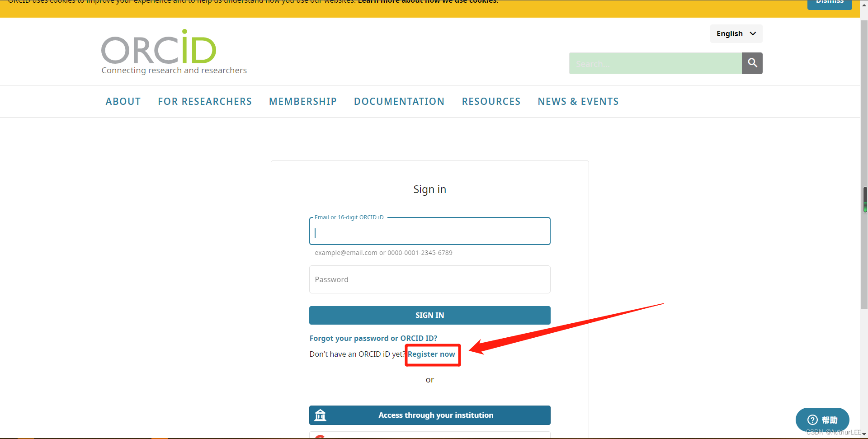Click Forgot your password or ORCID ID link
The height and width of the screenshot is (439, 868).
[373, 338]
